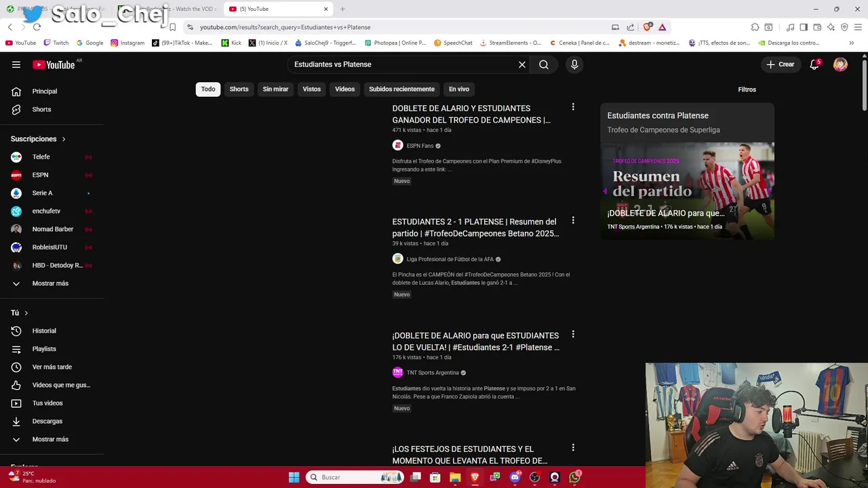
Task: Open Discord from the taskbar
Action: (515, 477)
